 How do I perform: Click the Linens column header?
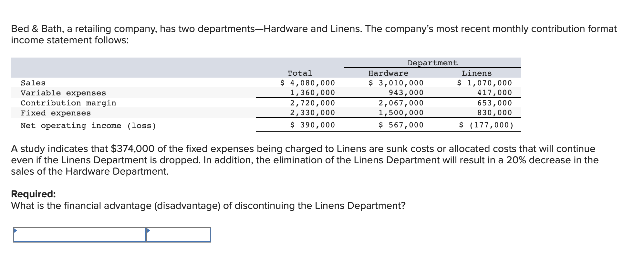(x=477, y=73)
